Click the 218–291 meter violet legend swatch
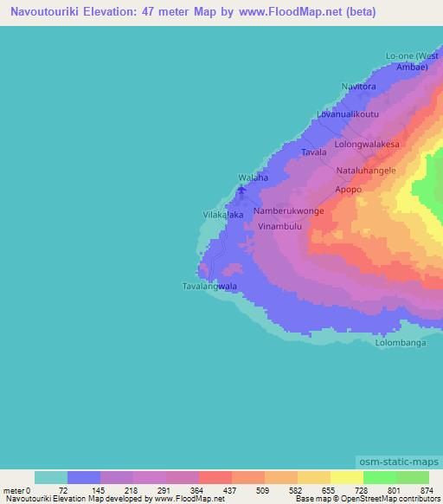 point(150,478)
